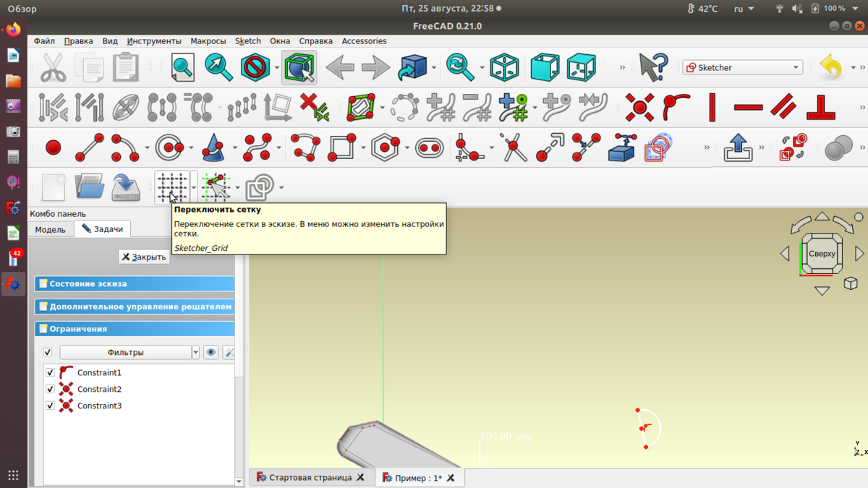The height and width of the screenshot is (488, 868).
Task: Click the eye visibility button in Ограничения
Action: tap(210, 352)
